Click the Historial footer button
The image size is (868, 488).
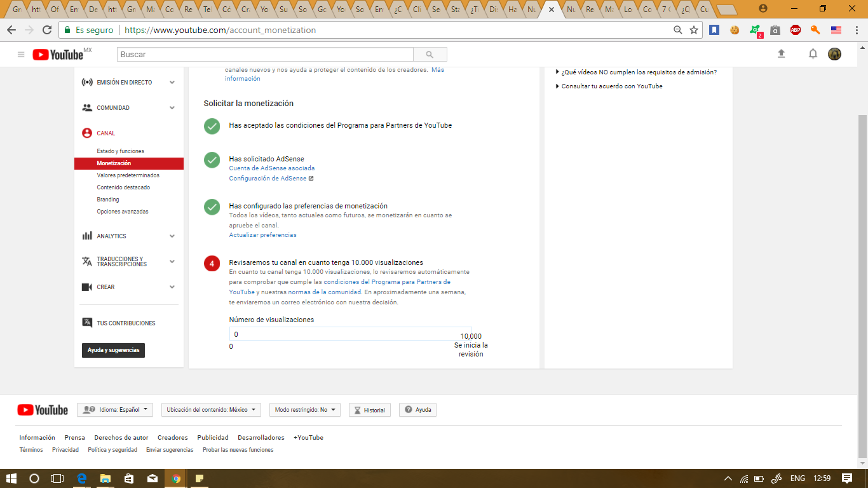coord(370,410)
